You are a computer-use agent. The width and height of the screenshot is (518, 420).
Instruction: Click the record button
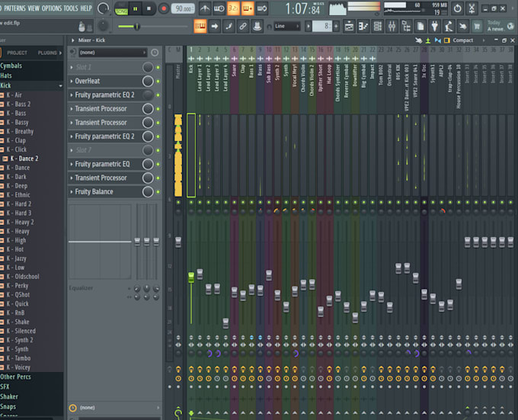tap(164, 9)
